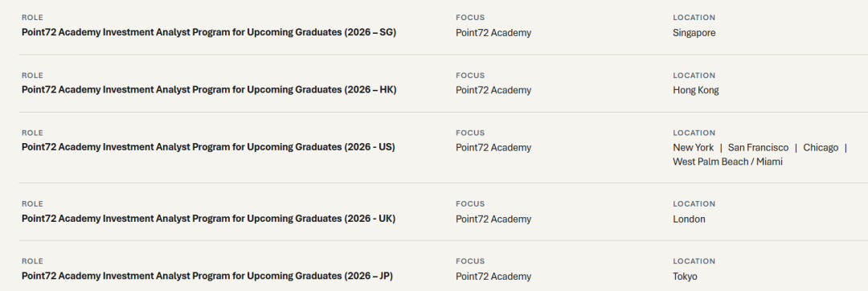Click Point72 Academy focus in the London row
The width and height of the screenshot is (868, 291).
point(493,219)
